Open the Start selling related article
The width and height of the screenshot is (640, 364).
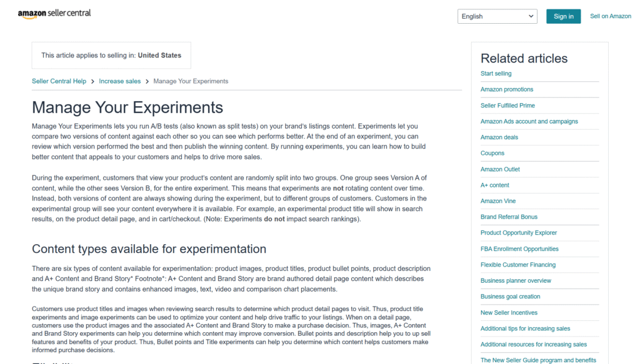[x=496, y=74]
